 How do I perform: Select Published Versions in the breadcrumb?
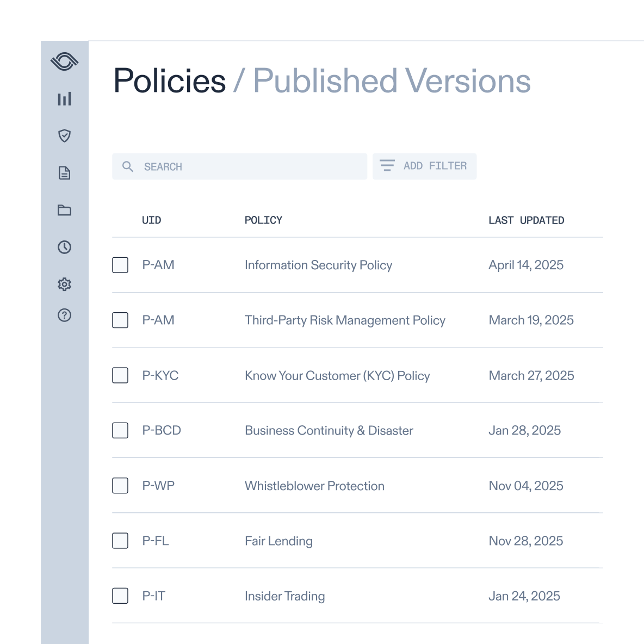point(391,81)
